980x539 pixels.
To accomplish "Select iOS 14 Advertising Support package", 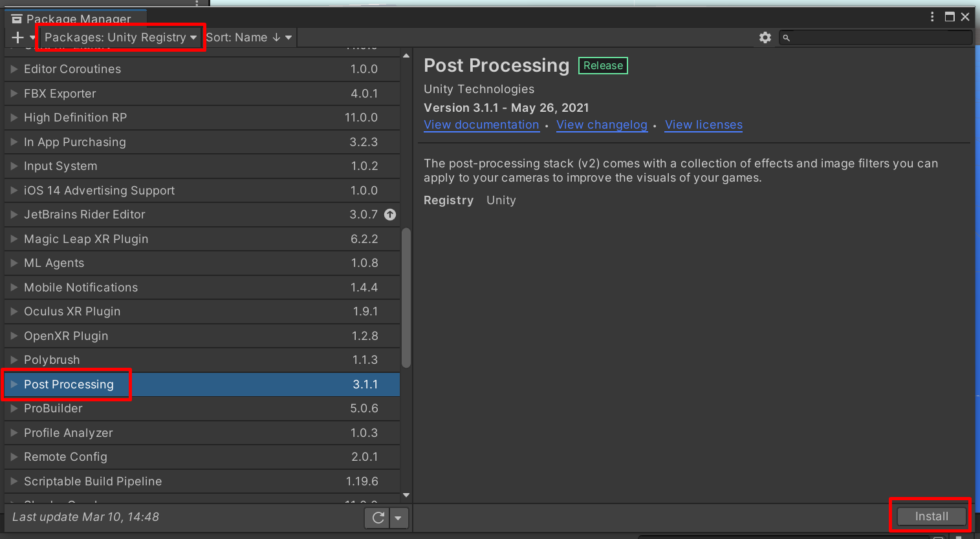I will [x=202, y=190].
